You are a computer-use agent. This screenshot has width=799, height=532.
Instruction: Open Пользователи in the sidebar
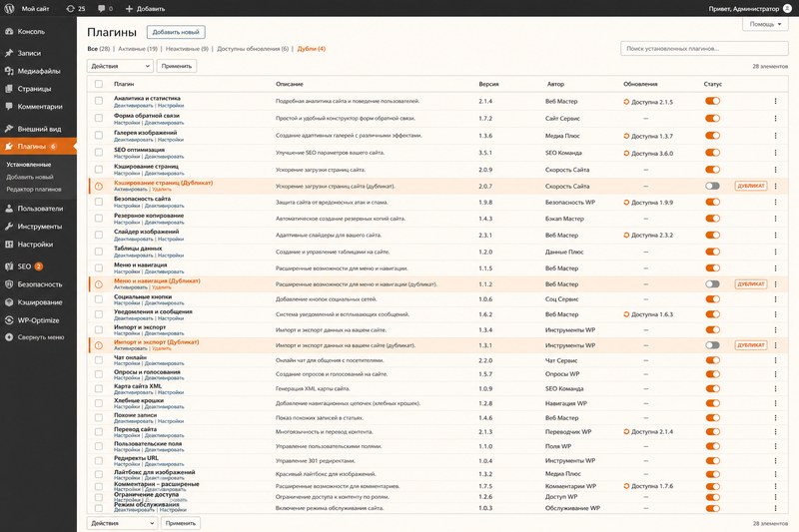(38, 209)
